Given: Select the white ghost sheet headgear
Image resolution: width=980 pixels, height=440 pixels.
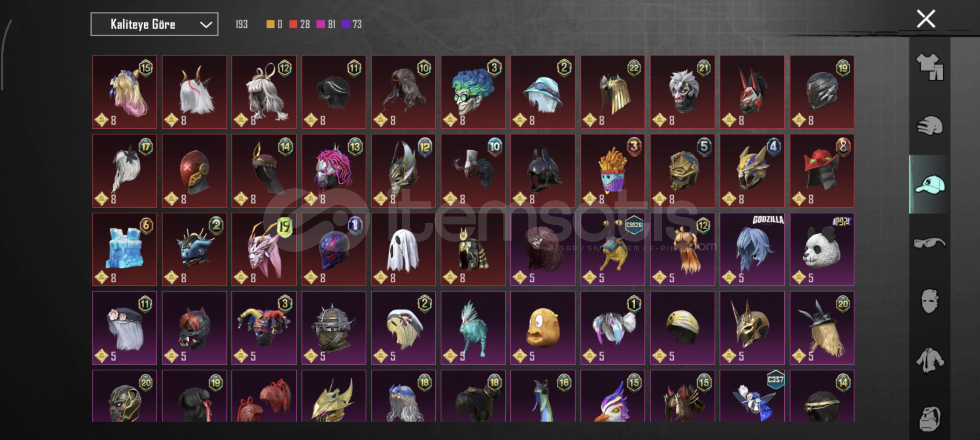Looking at the screenshot, I should coord(403,249).
